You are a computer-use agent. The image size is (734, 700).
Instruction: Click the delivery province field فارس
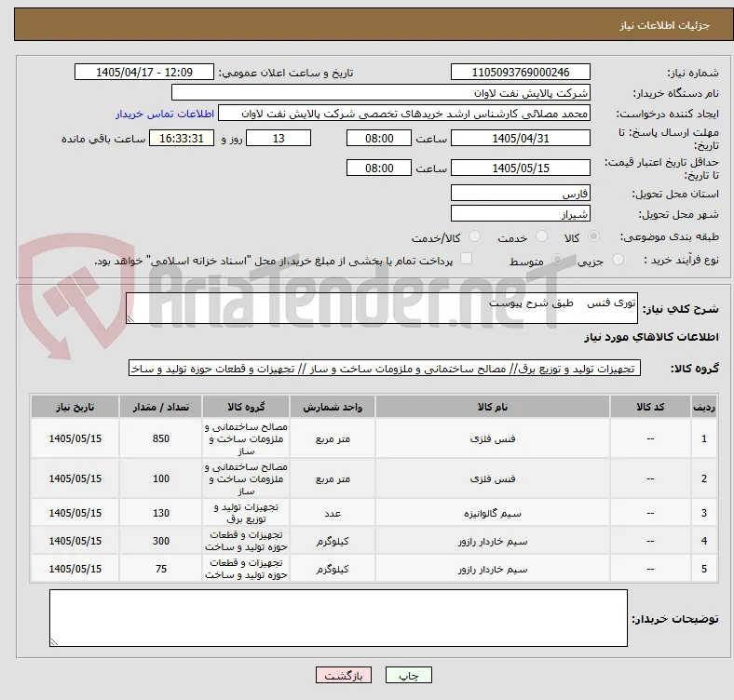tap(520, 193)
